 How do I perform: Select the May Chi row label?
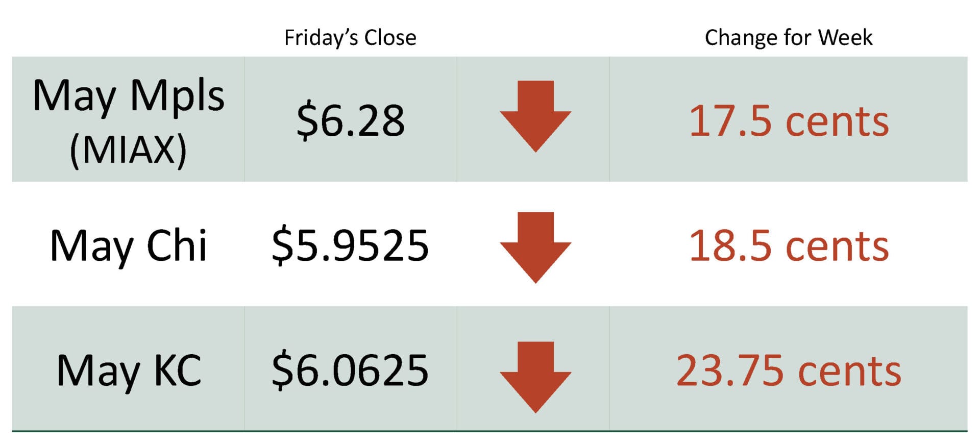pyautogui.click(x=129, y=246)
